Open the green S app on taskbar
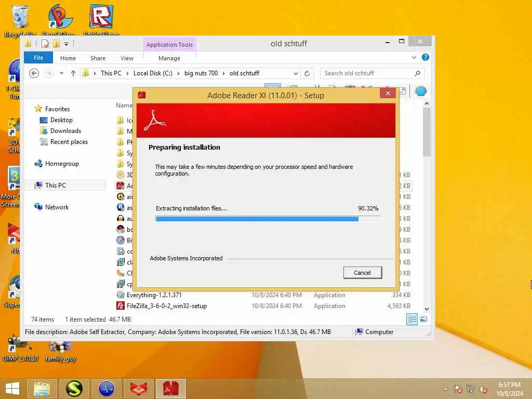Screen dimensions: 532x399 [x=74, y=389]
